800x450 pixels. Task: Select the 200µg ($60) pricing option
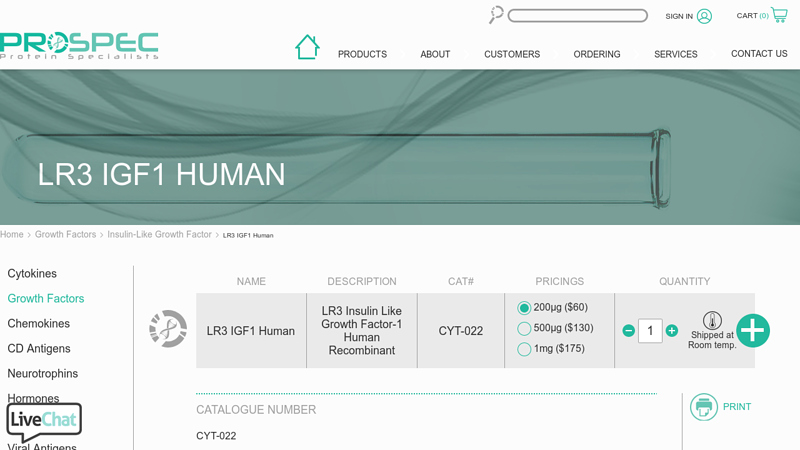[524, 308]
